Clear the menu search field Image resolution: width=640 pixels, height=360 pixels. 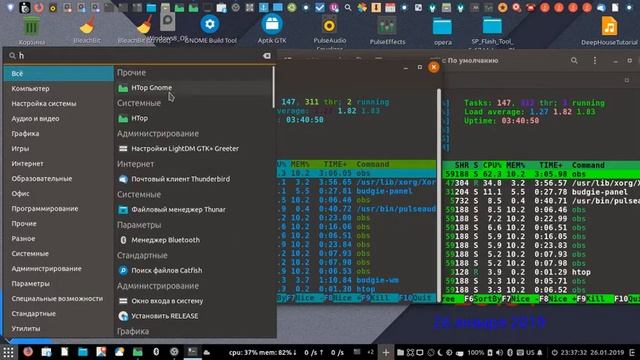(x=267, y=56)
